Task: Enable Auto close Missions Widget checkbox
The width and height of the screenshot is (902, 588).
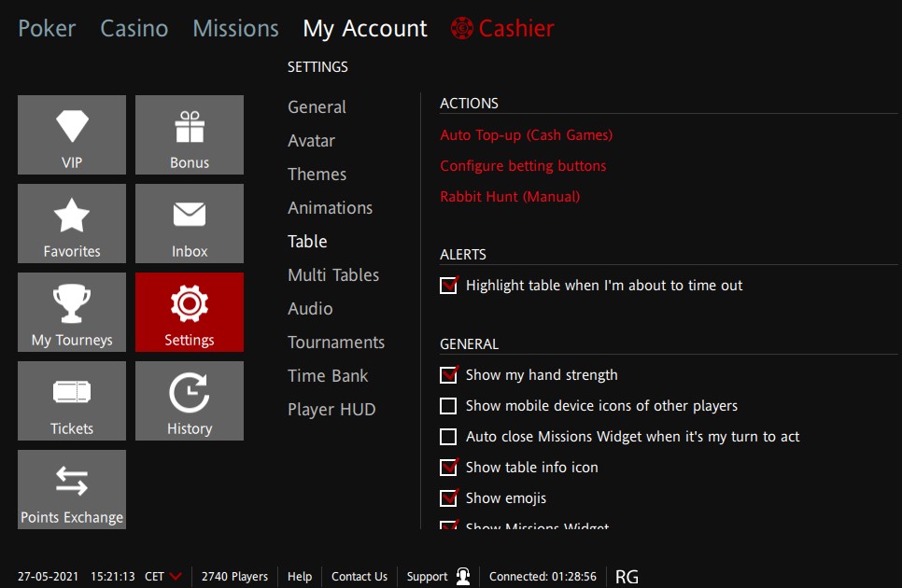Action: click(448, 437)
